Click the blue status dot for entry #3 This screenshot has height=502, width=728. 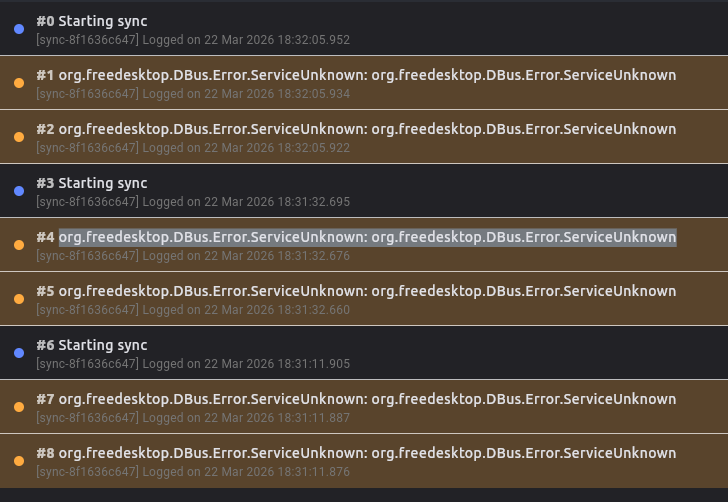tap(19, 191)
